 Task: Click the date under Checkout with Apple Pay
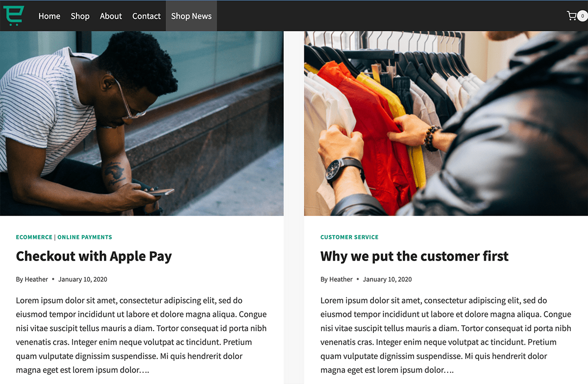[83, 279]
